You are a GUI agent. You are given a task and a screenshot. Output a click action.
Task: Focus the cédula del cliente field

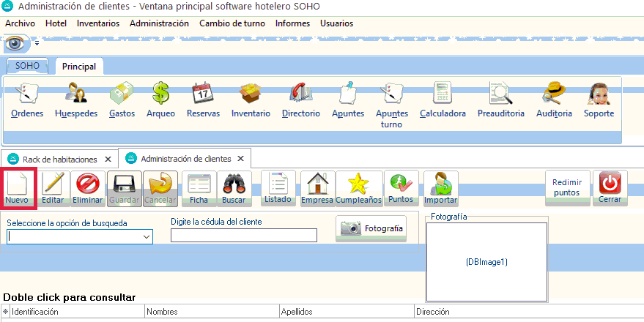(243, 236)
